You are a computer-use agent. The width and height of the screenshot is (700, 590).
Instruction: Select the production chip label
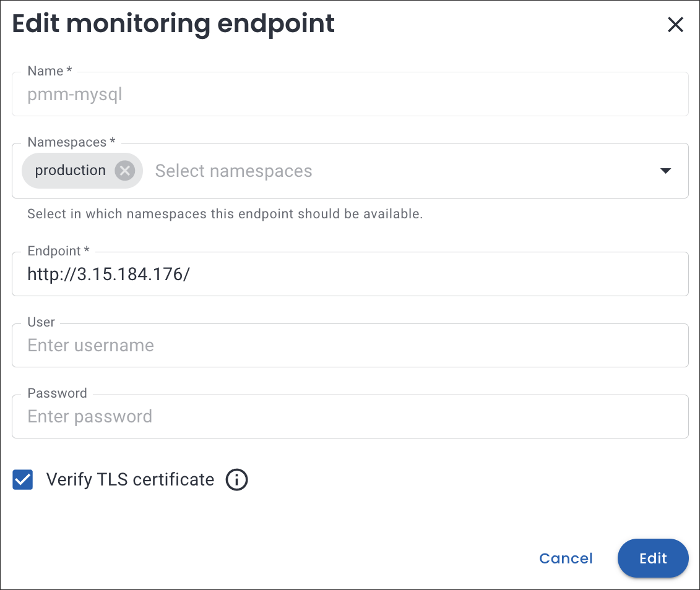pyautogui.click(x=70, y=171)
